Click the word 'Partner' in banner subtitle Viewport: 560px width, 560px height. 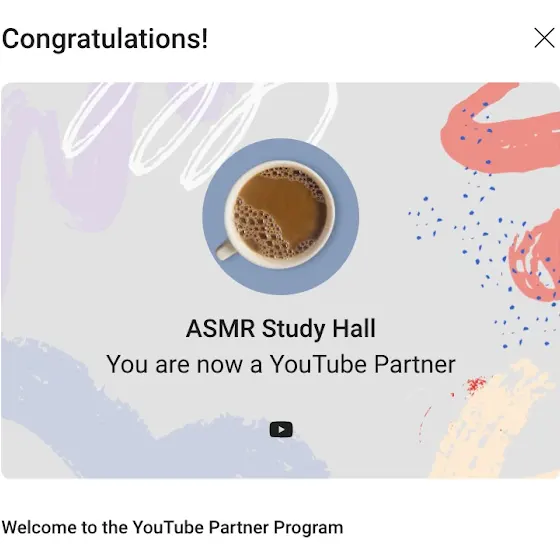pyautogui.click(x=415, y=364)
